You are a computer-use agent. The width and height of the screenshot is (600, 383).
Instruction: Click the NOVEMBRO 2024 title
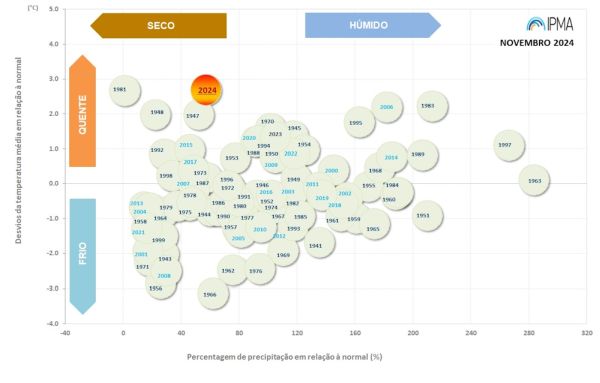pyautogui.click(x=536, y=43)
